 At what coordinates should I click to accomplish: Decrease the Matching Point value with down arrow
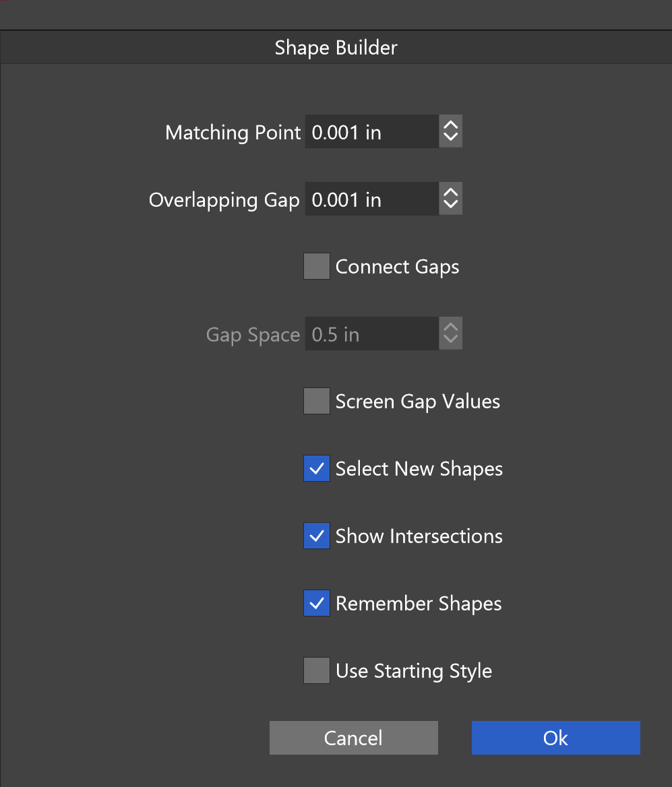(450, 138)
